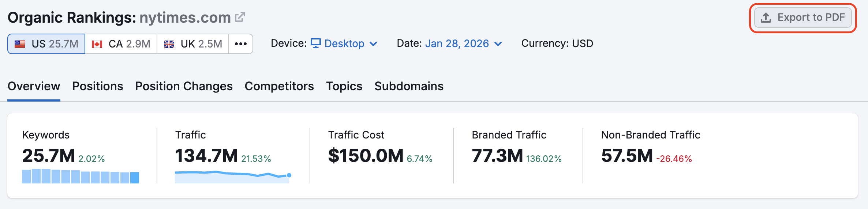
Task: Go to the Competitors tab
Action: tap(279, 86)
